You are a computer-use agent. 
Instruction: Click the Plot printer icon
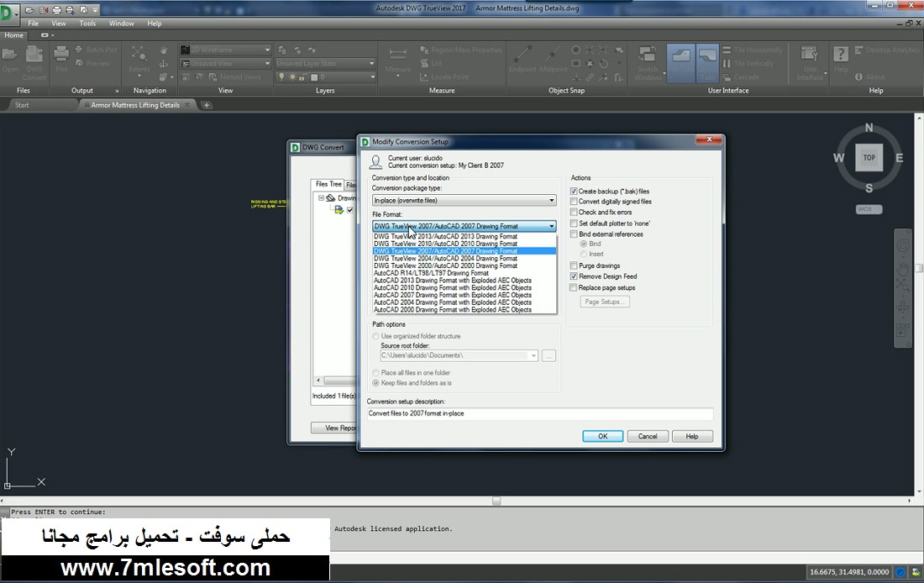point(61,59)
